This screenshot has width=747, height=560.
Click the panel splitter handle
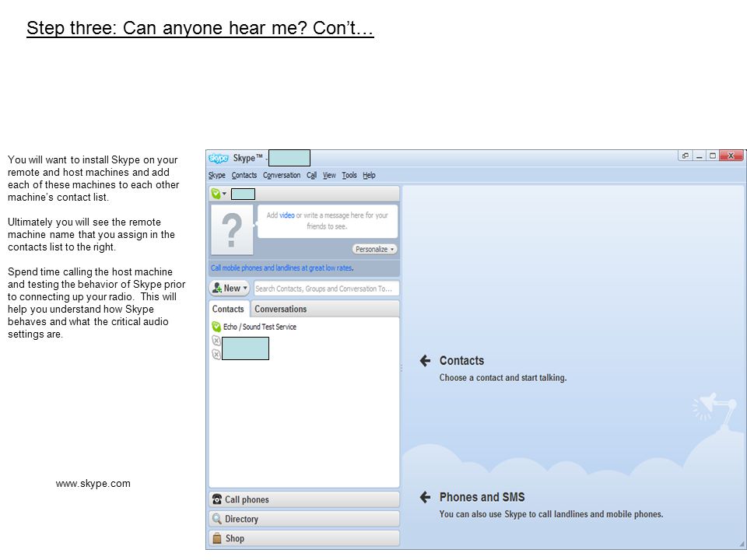click(x=402, y=368)
